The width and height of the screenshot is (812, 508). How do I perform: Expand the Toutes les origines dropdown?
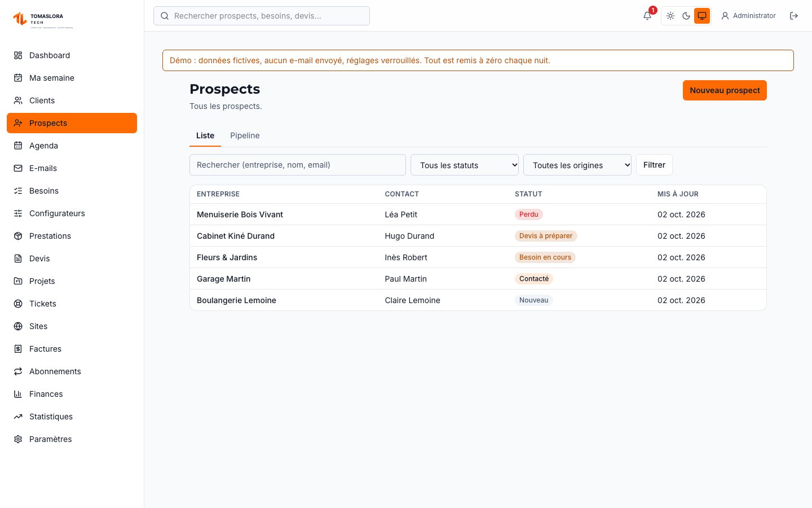coord(577,165)
